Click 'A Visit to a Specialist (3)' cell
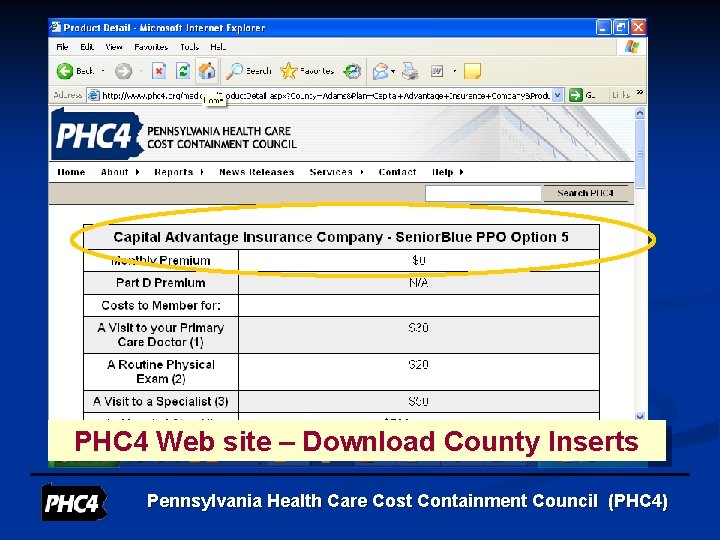720x540 pixels. click(x=161, y=402)
